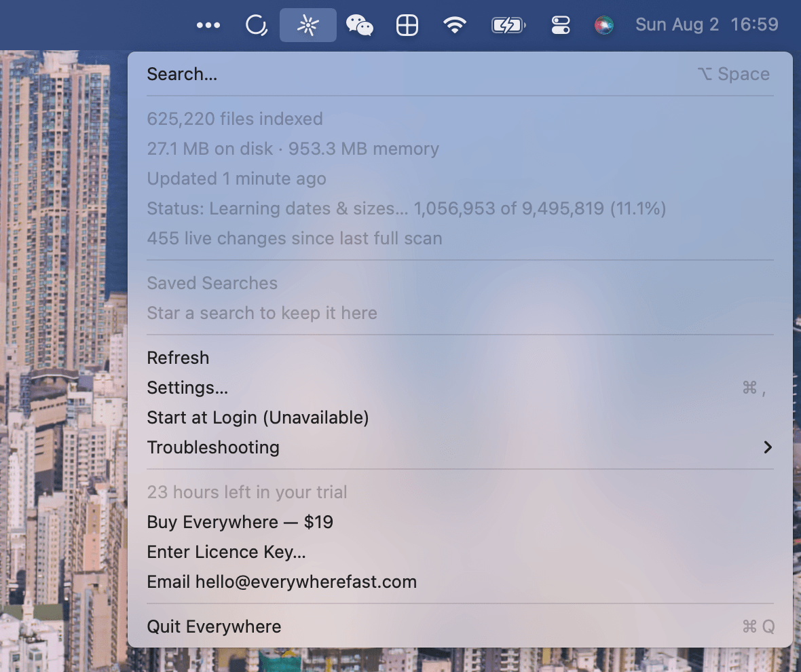Click the 625,220 files indexed line
Viewport: 801px width, 672px height.
[235, 119]
